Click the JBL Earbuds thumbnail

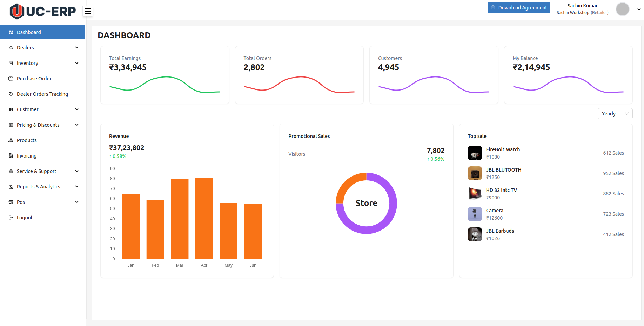(475, 234)
